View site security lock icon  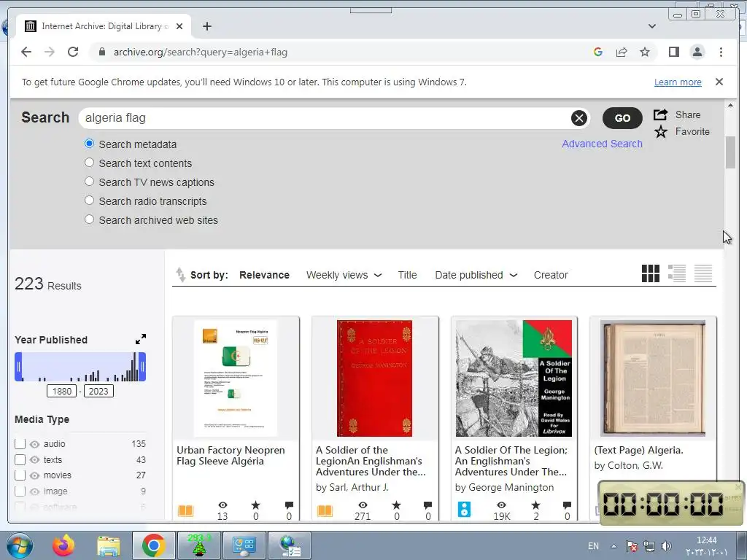(x=101, y=52)
